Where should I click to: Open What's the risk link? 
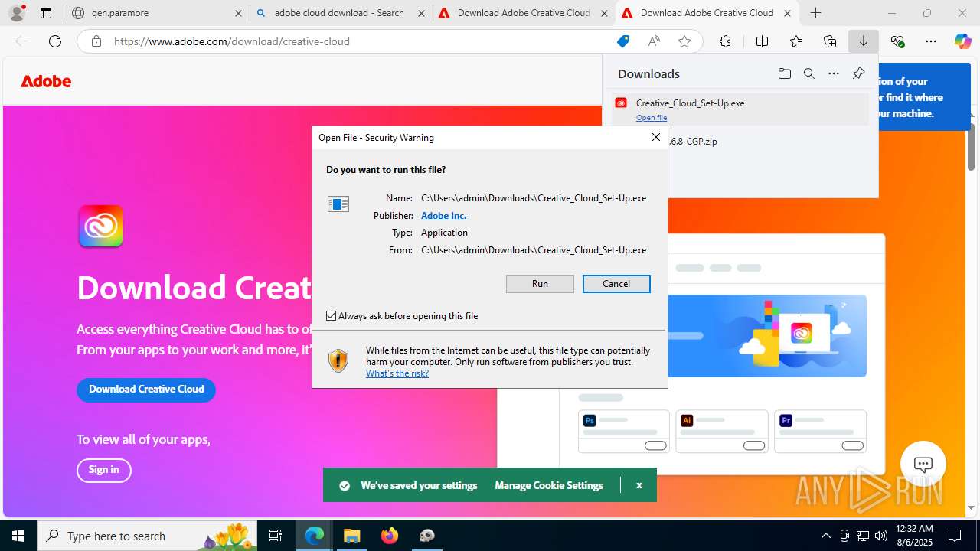tap(397, 373)
